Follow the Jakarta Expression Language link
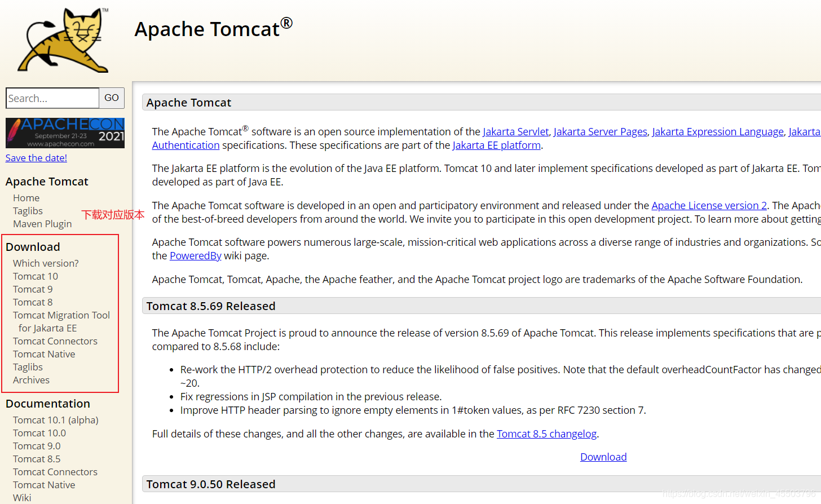Screen dimensions: 821x504 tap(718, 131)
